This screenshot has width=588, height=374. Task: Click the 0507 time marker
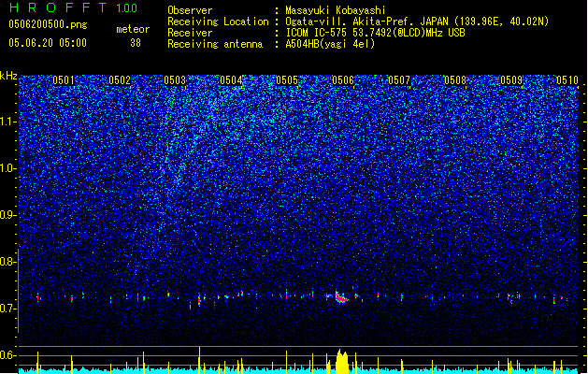(x=399, y=80)
